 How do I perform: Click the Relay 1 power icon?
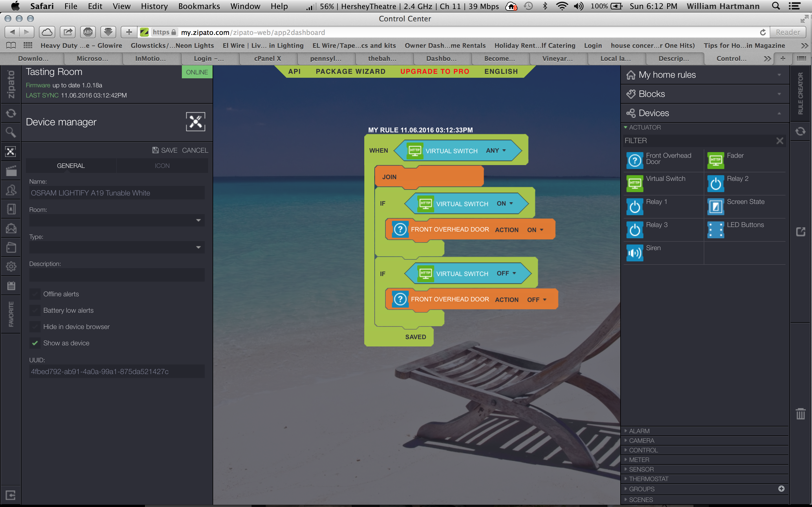634,206
